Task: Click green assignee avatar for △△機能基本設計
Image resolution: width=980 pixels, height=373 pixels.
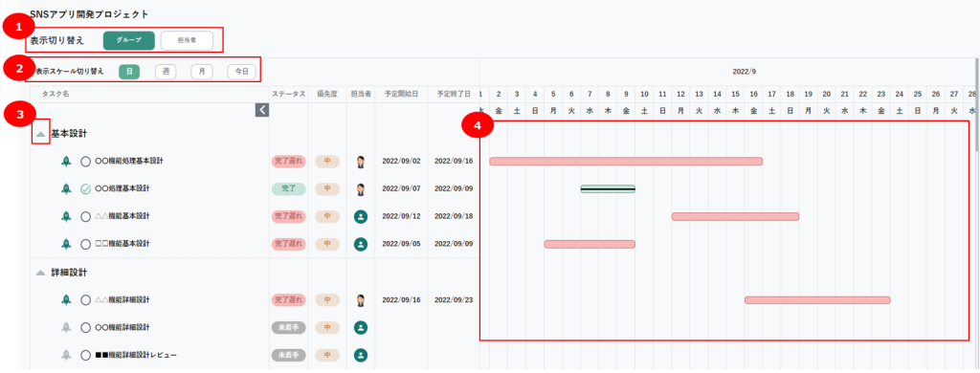Action: coord(361,217)
